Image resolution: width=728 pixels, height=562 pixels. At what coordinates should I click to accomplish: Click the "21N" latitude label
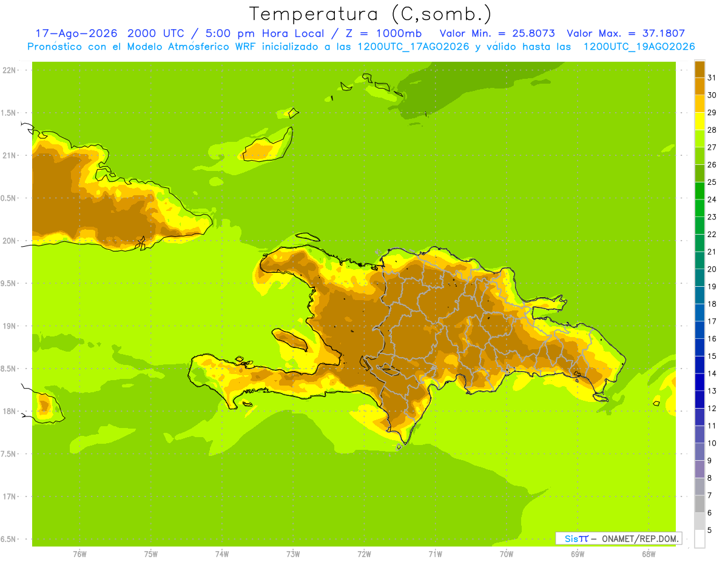[x=9, y=156]
